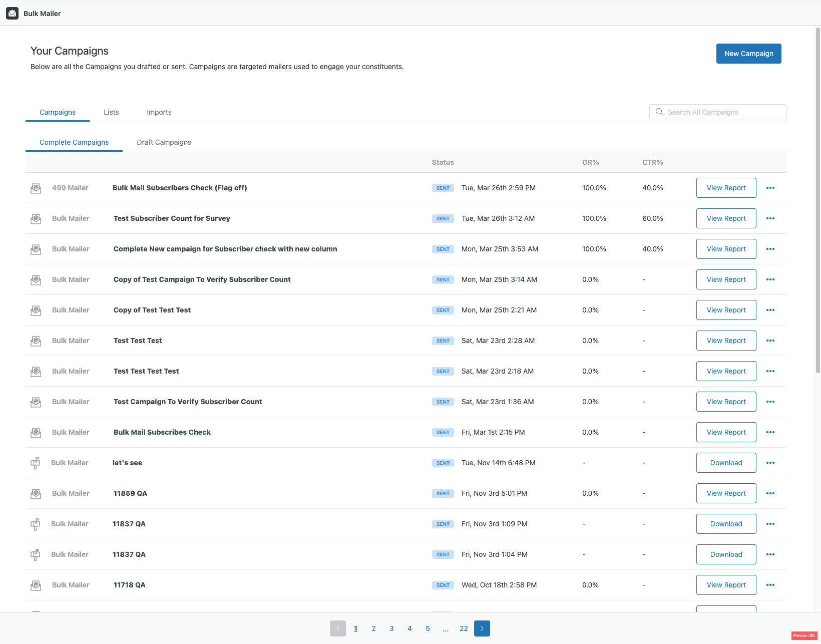Open more options for 11718 QA campaign

[770, 585]
